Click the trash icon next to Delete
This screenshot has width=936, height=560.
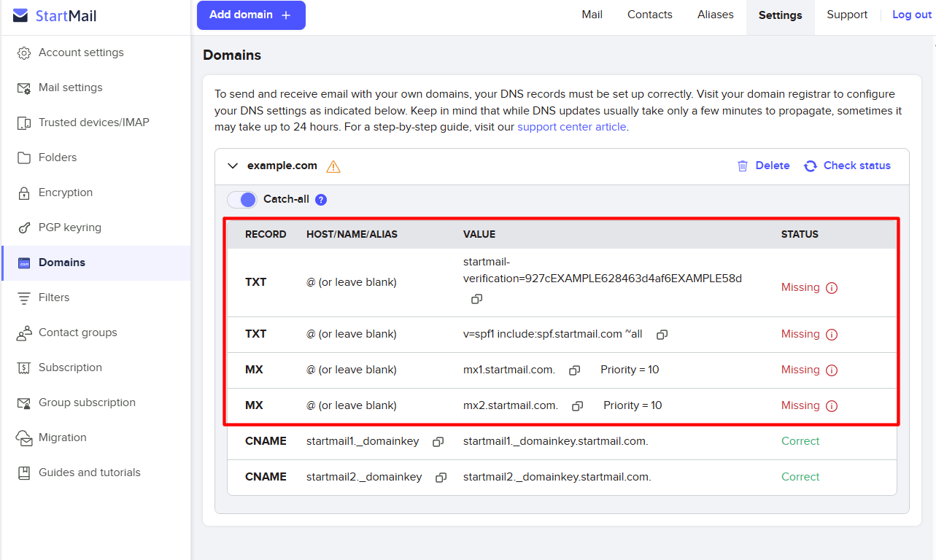743,166
